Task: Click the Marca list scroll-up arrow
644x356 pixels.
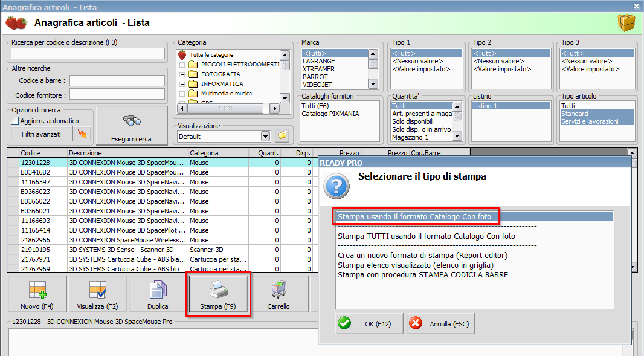Action: [373, 54]
